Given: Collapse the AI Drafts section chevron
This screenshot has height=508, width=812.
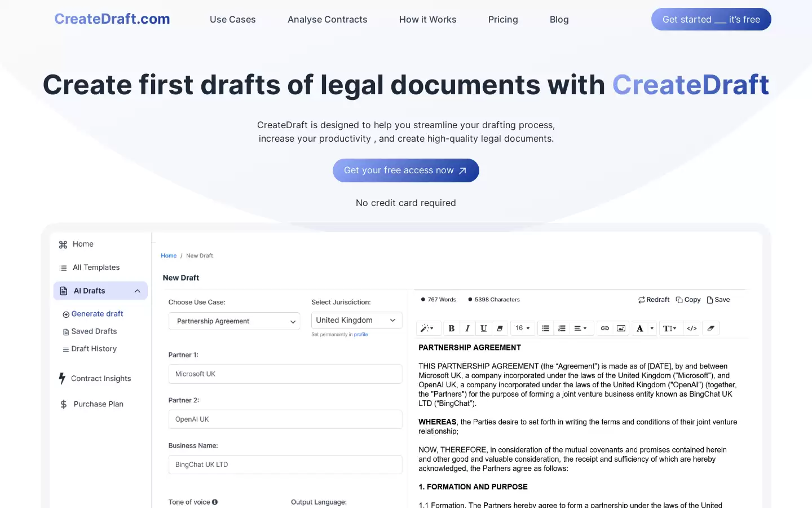Looking at the screenshot, I should point(138,291).
